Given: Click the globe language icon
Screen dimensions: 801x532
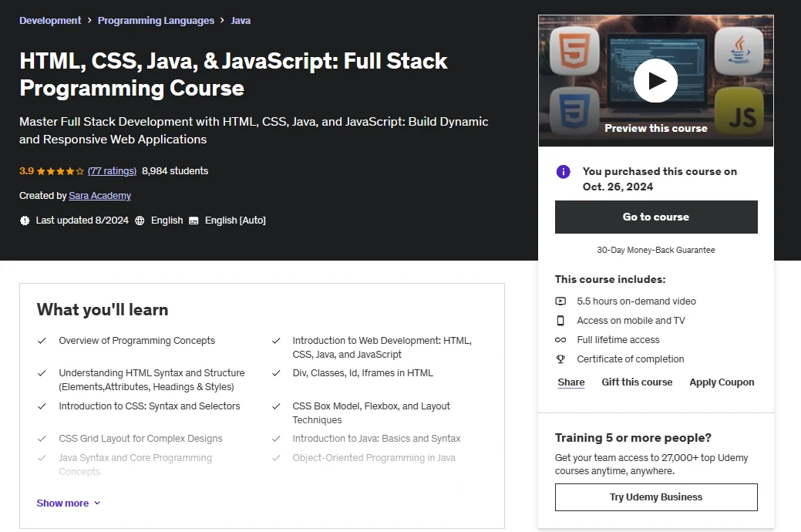Looking at the screenshot, I should (x=140, y=221).
